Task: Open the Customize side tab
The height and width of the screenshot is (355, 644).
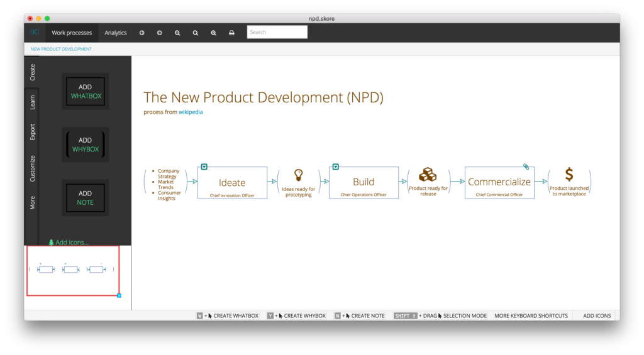Action: click(33, 168)
